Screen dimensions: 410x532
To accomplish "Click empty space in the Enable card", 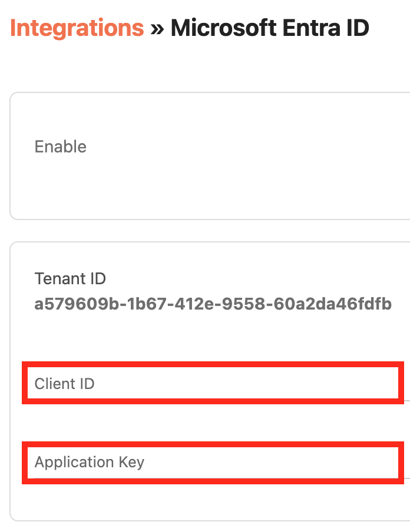I will pos(236,177).
